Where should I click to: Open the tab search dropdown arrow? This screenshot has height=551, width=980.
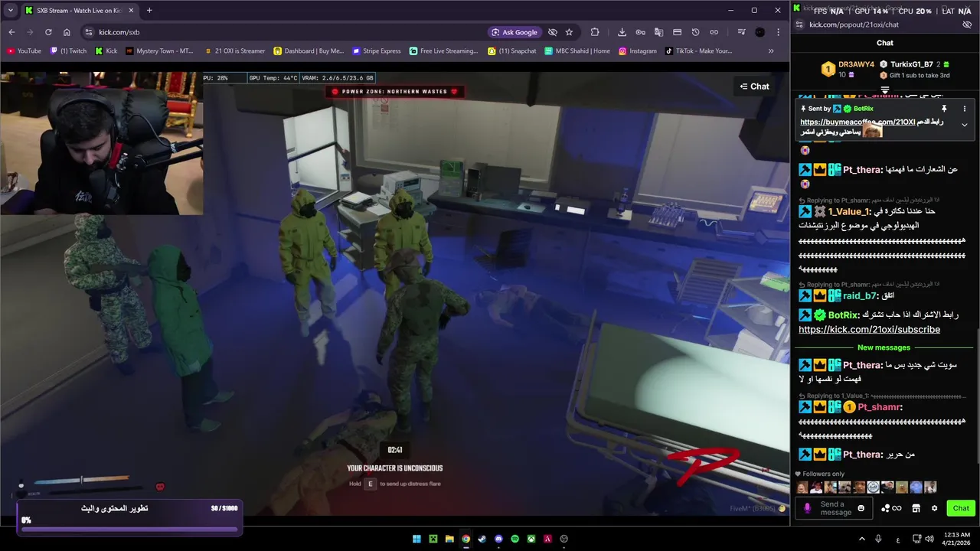(11, 11)
